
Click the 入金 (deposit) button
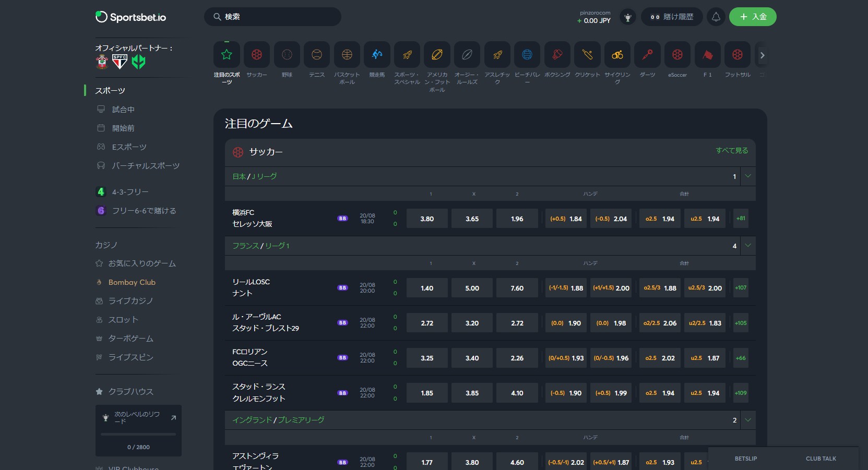[753, 17]
